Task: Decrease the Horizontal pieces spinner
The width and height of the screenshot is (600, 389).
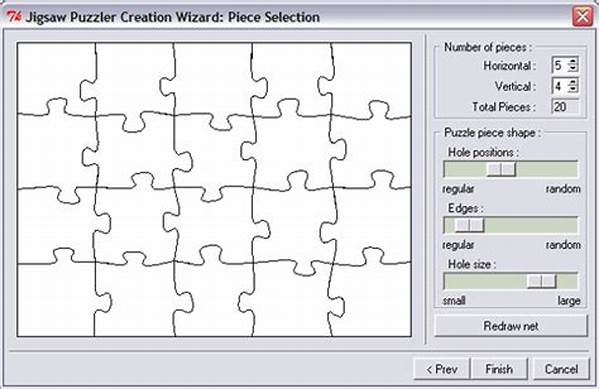Action: (x=573, y=70)
